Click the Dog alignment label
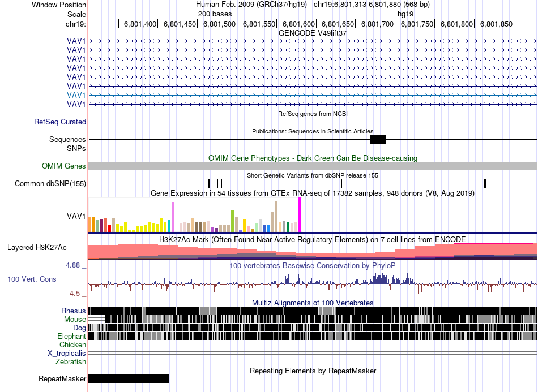Screen dimensions: 538x392 click(x=79, y=328)
